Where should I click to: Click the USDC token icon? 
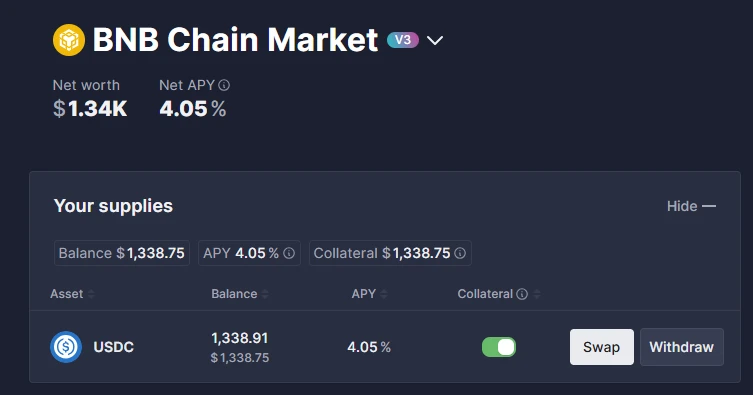click(x=66, y=347)
